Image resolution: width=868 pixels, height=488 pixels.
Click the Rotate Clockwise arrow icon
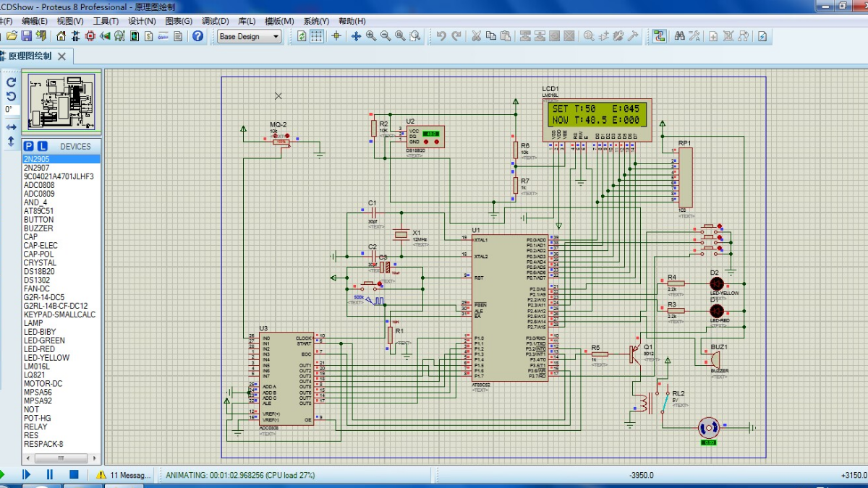(11, 82)
